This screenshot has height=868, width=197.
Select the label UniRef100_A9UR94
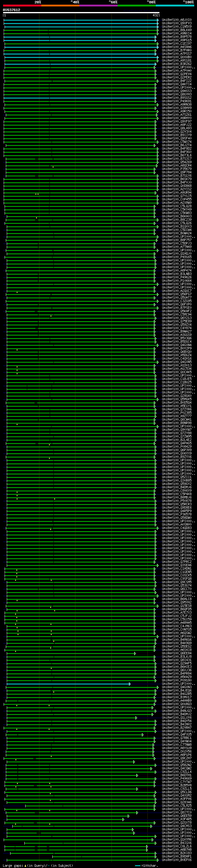(177, 193)
